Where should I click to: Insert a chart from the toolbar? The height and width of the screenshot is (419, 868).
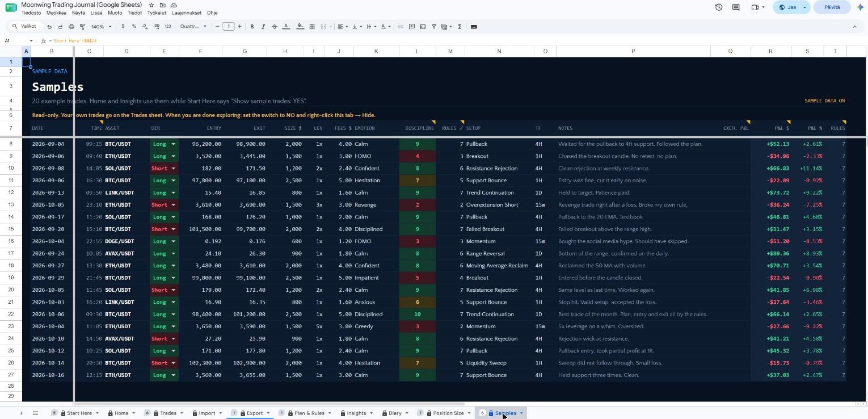tap(423, 27)
